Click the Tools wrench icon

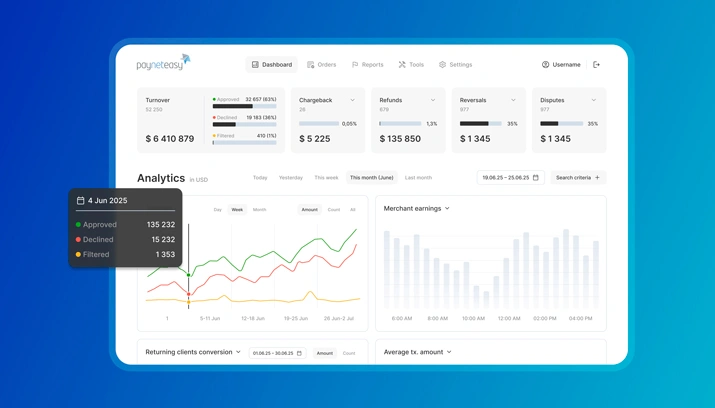(402, 65)
